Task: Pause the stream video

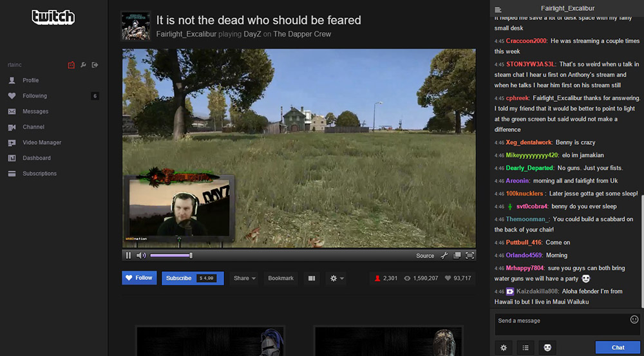Action: (x=129, y=256)
